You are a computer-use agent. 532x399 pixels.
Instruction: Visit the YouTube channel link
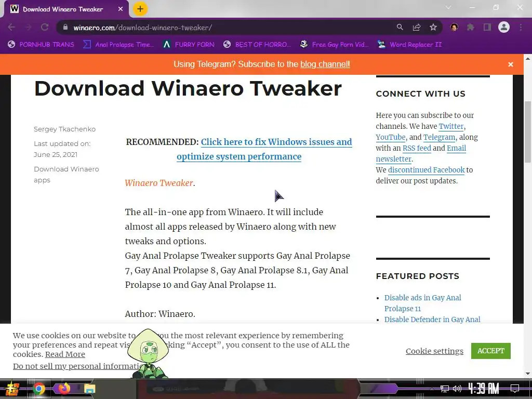pyautogui.click(x=391, y=137)
